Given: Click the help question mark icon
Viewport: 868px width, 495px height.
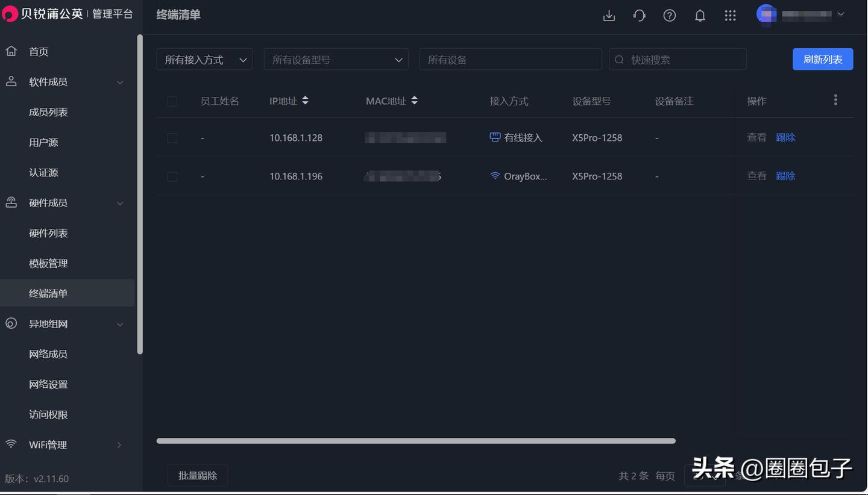Looking at the screenshot, I should click(669, 16).
